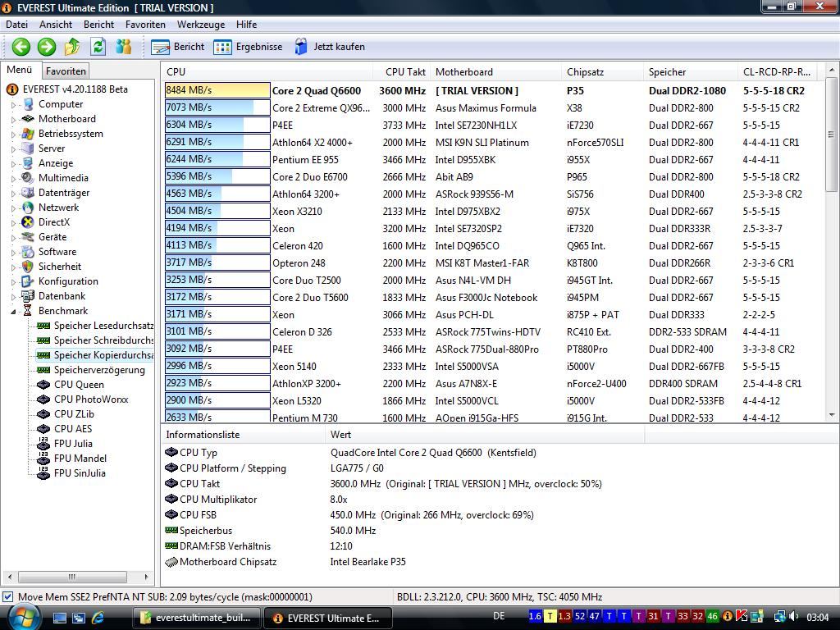Click the green Forward arrow icon

pos(47,47)
